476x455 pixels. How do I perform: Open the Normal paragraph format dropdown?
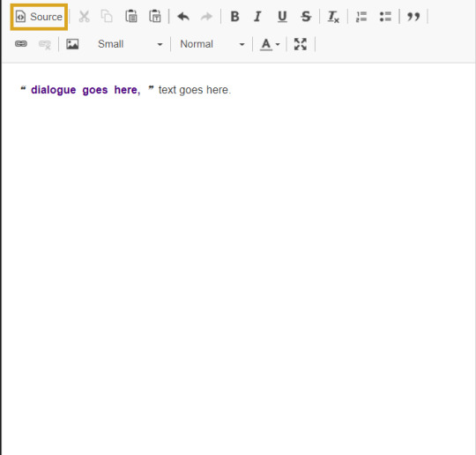click(211, 44)
